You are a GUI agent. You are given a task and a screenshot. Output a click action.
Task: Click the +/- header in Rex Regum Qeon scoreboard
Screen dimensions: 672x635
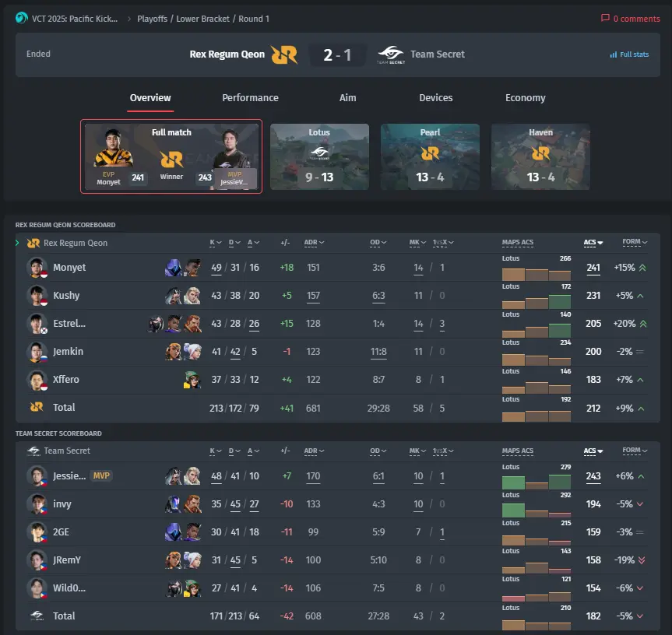click(286, 243)
